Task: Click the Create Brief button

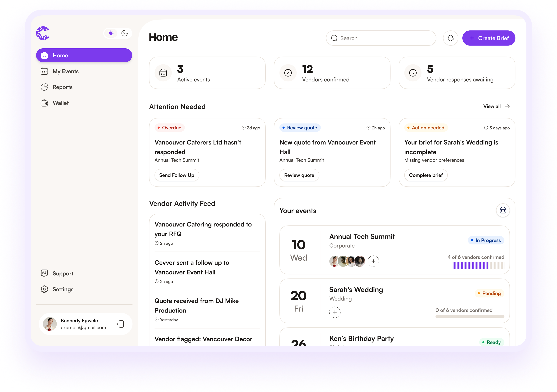Action: pyautogui.click(x=489, y=38)
